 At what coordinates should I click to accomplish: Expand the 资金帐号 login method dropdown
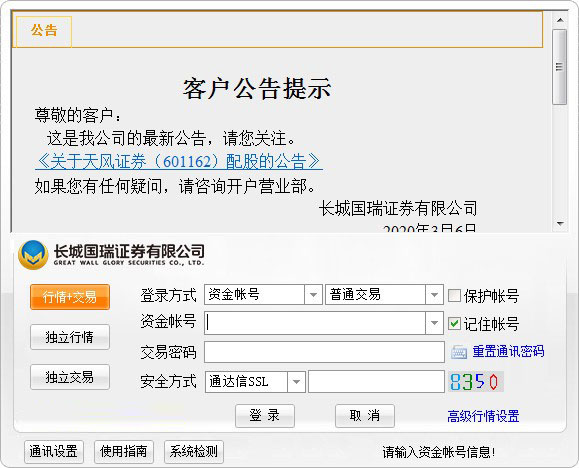pos(313,295)
